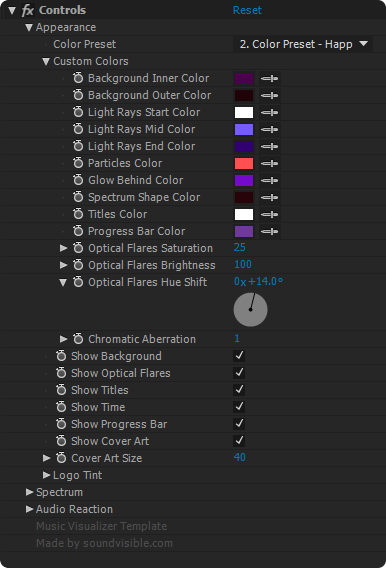Use eyedropper for Light Rays Start Color
386x568 pixels.
270,112
